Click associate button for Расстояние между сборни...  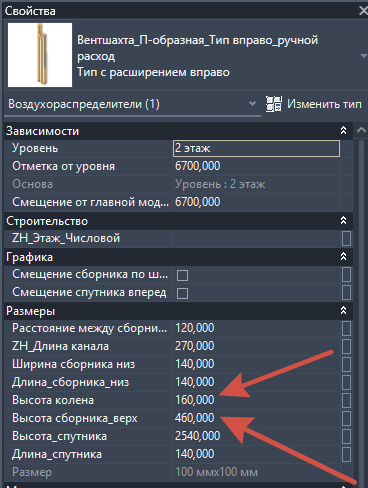tap(346, 329)
